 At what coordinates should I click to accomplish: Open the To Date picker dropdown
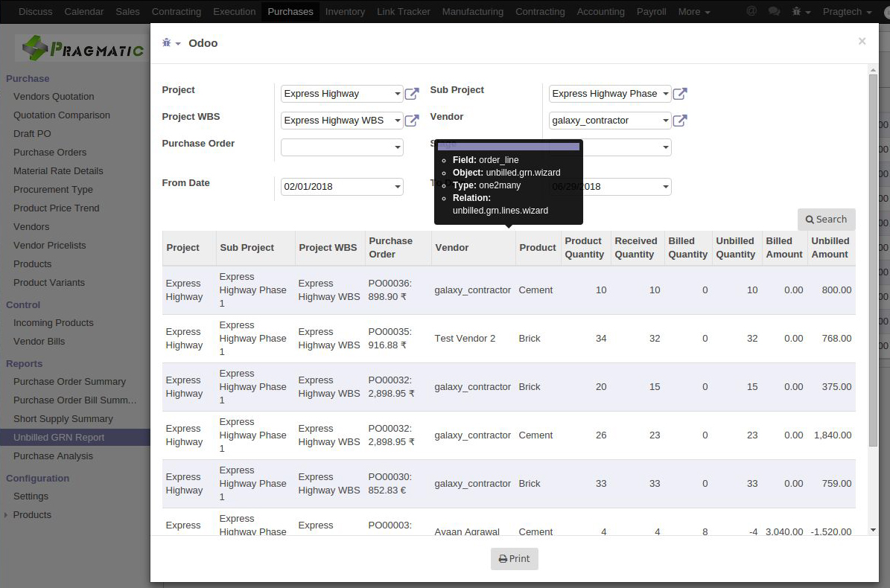click(x=665, y=187)
